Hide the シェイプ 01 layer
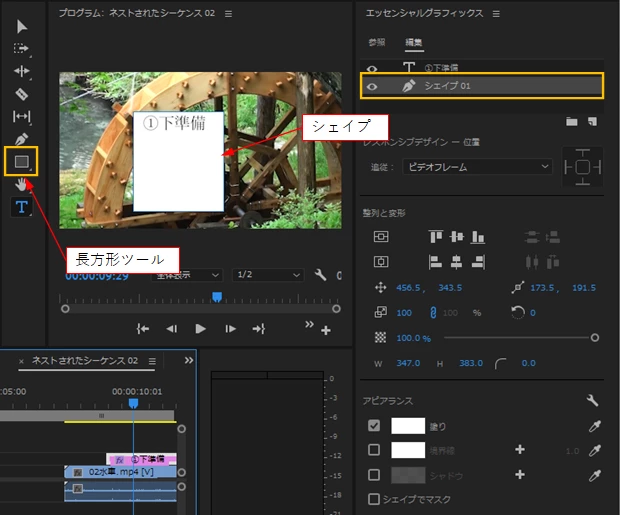This screenshot has width=620, height=515. pyautogui.click(x=372, y=86)
